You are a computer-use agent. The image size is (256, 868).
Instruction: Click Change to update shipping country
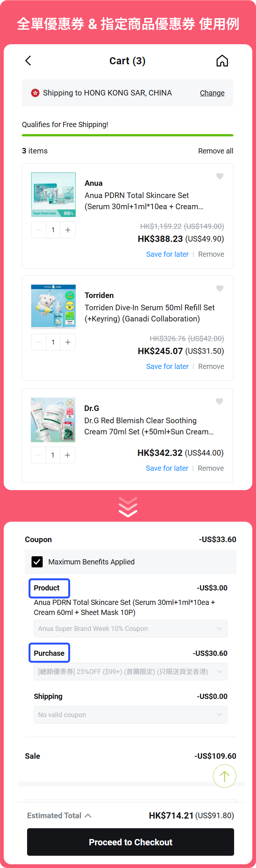pos(212,93)
